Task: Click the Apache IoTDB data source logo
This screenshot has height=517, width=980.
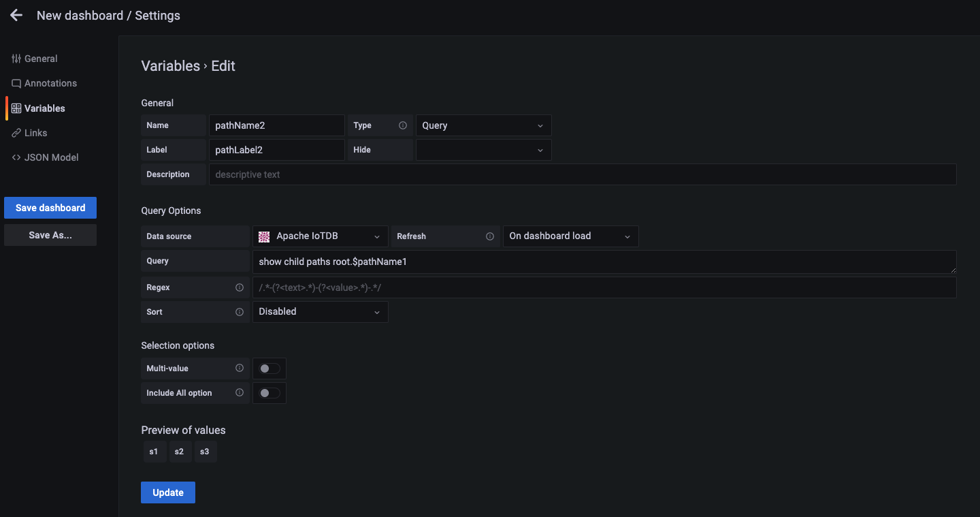Action: (264, 236)
